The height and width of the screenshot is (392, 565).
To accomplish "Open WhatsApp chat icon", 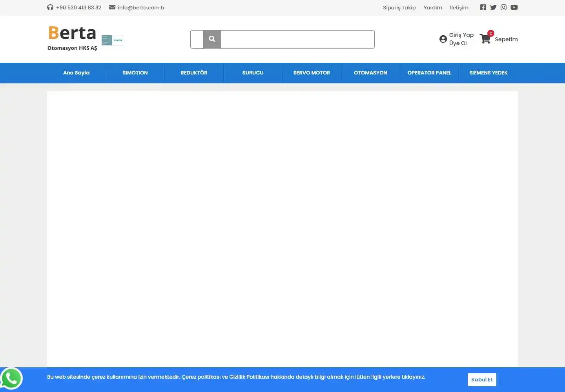I will 11,379.
